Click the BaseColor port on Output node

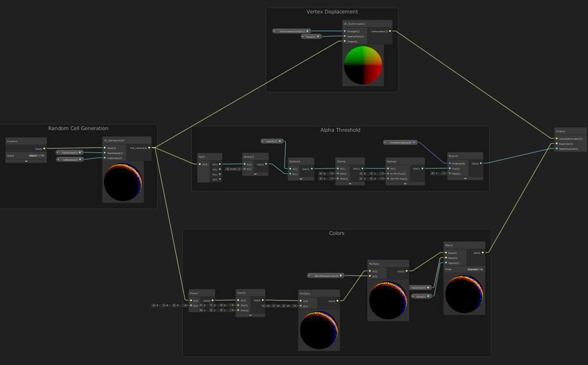click(557, 144)
